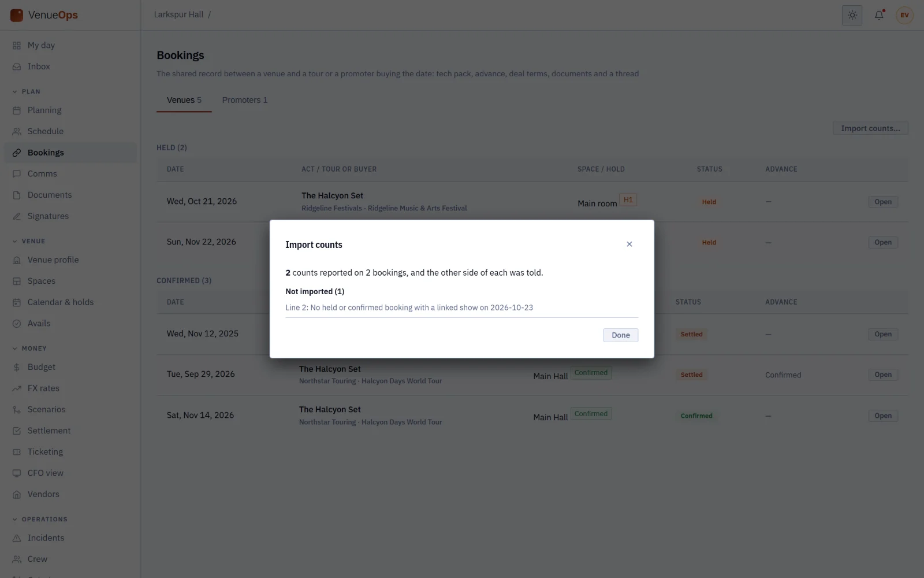Open CFO view page
924x578 pixels.
coord(71,473)
